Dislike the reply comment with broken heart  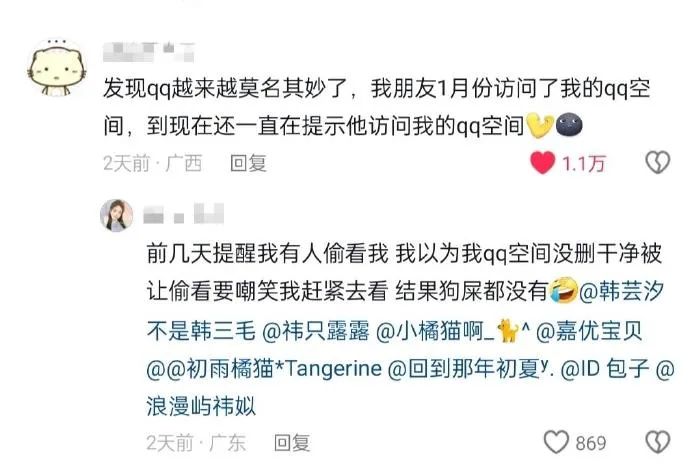pyautogui.click(x=657, y=442)
